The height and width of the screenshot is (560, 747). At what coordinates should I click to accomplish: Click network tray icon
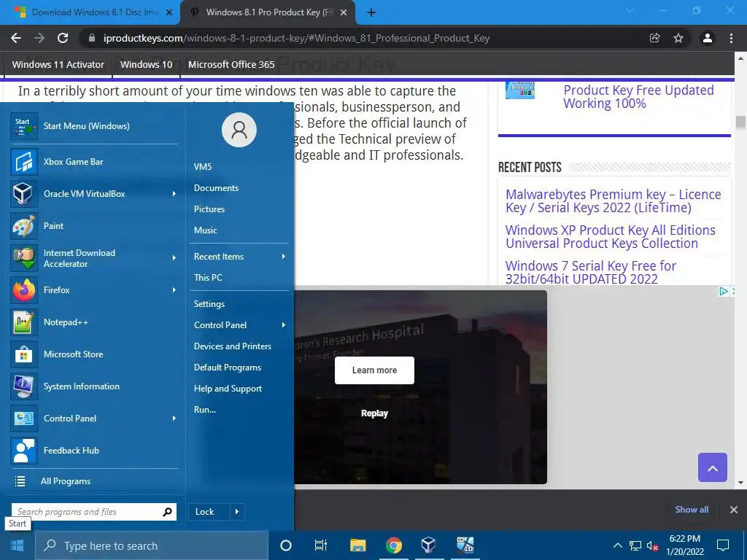pyautogui.click(x=635, y=546)
